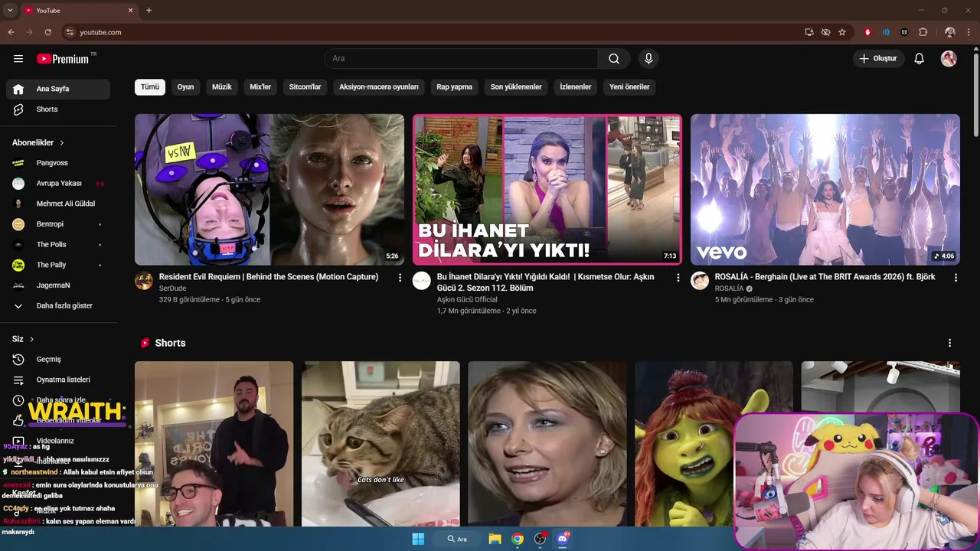Reload the page in Chrome
The width and height of the screenshot is (980, 551).
point(47,32)
